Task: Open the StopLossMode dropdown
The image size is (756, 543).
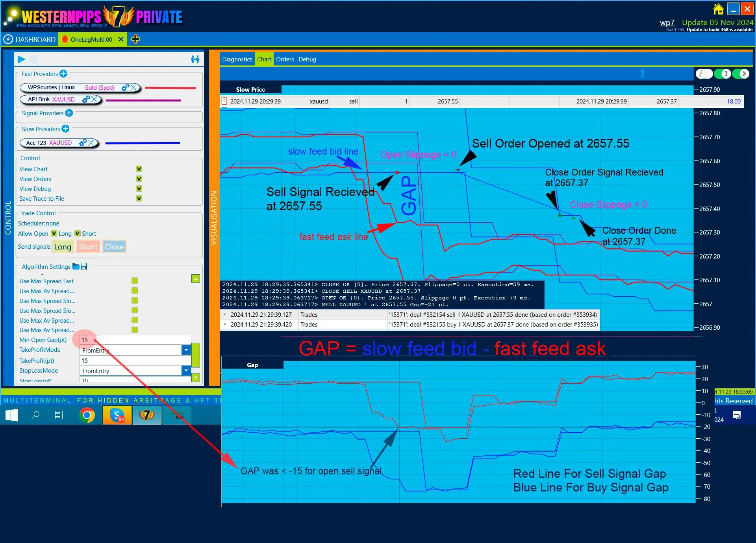Action: pyautogui.click(x=186, y=370)
